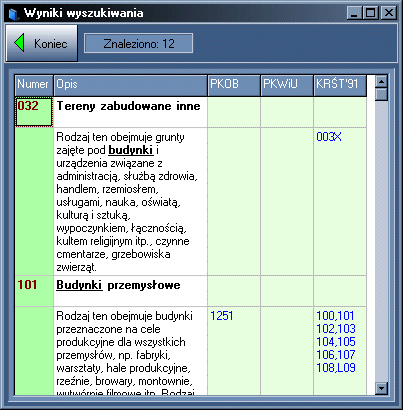Select row number 101 cell
This screenshot has height=410, width=403.
tap(34, 291)
